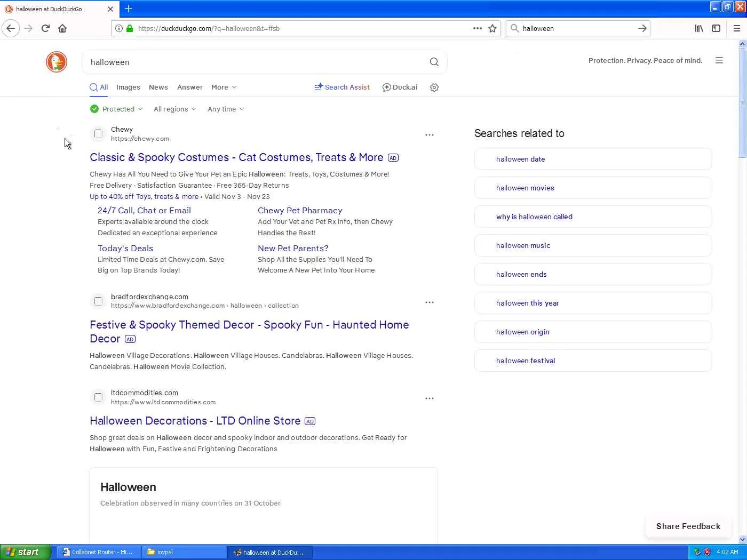The image size is (747, 560).
Task: Search related term why is halloween called
Action: [x=593, y=217]
